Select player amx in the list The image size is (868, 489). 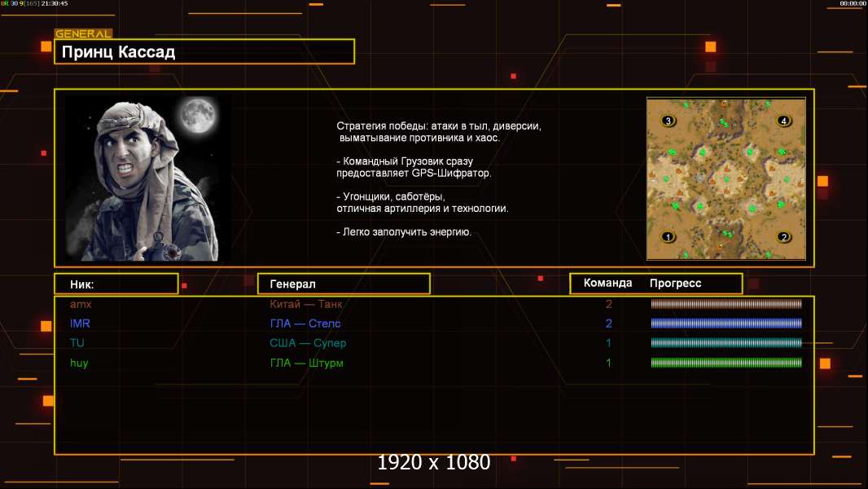click(x=81, y=304)
